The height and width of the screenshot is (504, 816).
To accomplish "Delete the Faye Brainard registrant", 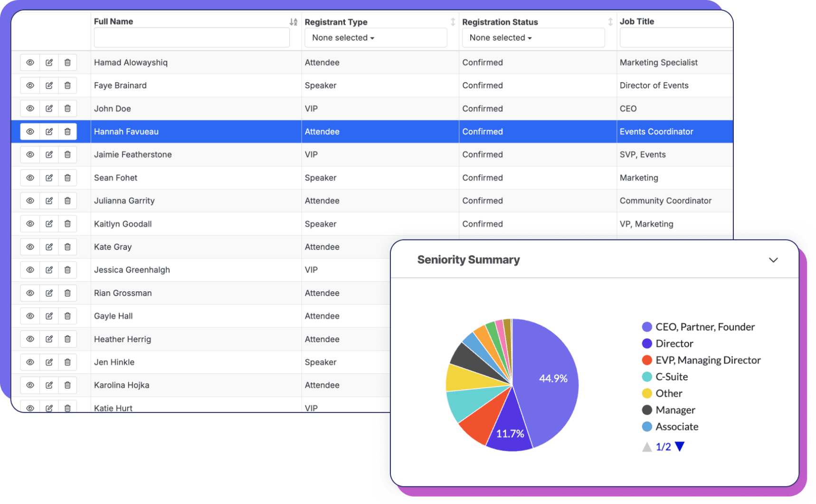I will 67,85.
